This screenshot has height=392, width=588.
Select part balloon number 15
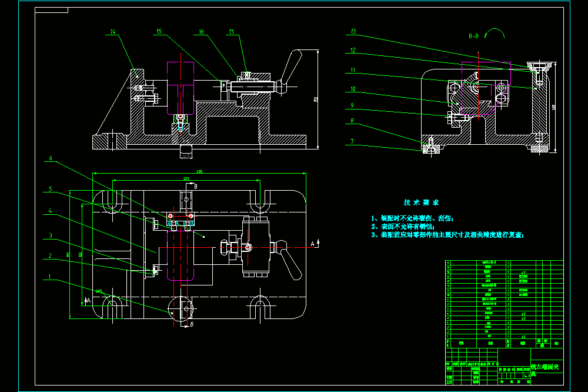159,32
